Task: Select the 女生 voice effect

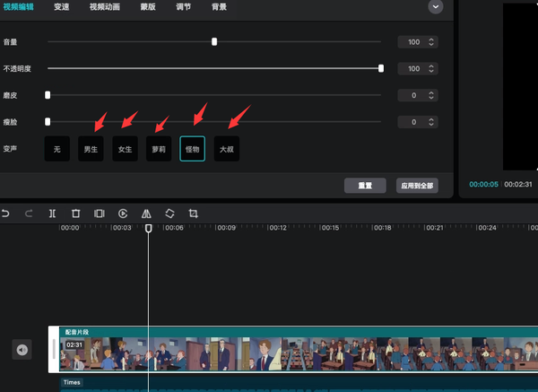Action: pyautogui.click(x=125, y=149)
